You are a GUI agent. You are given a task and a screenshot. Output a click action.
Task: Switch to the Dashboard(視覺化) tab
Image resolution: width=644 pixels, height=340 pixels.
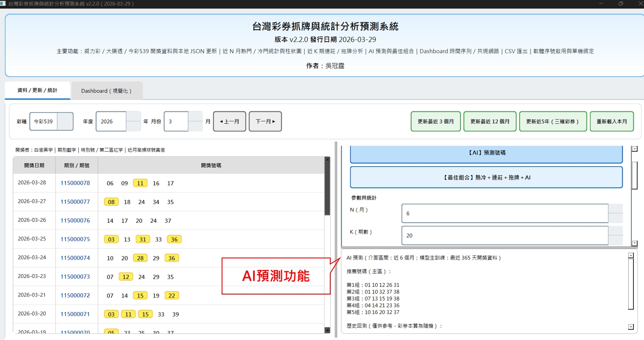[x=107, y=91]
